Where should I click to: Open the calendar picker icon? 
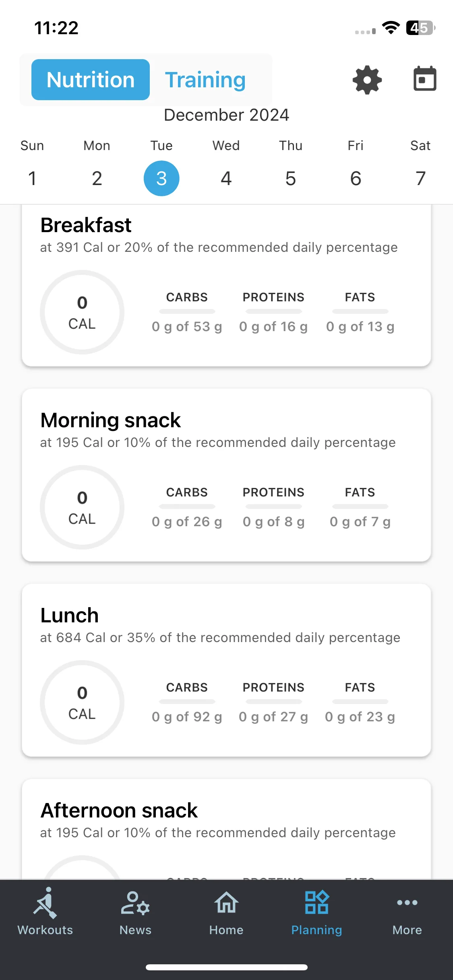click(425, 79)
